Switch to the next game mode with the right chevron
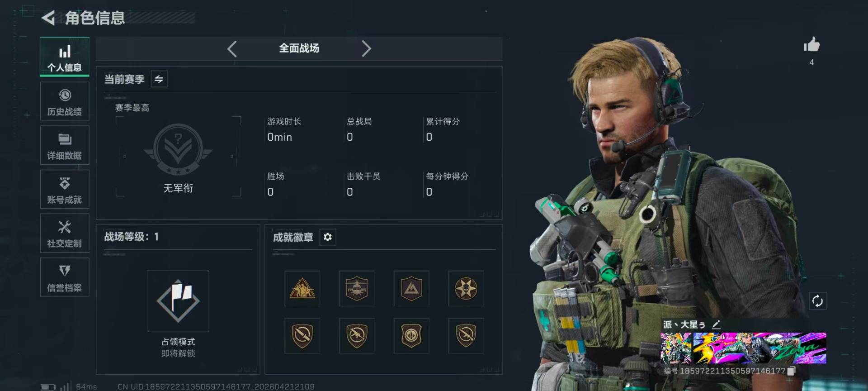 click(366, 48)
